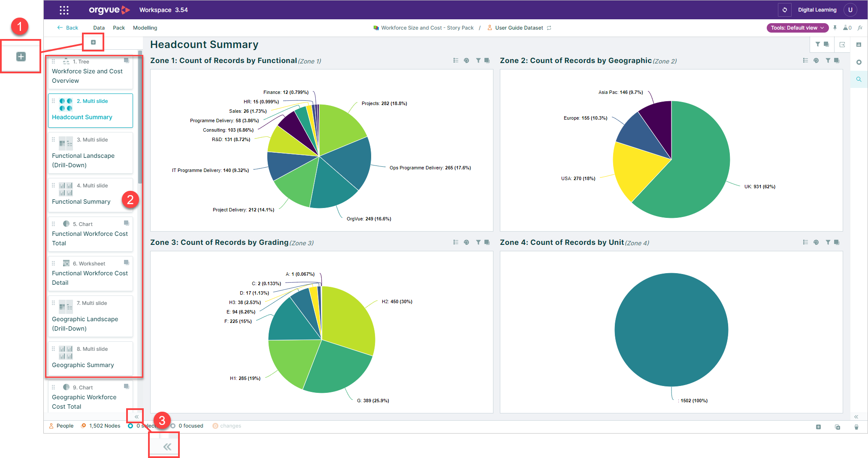Expand the right panel double chevron
This screenshot has width=868, height=458.
(856, 417)
